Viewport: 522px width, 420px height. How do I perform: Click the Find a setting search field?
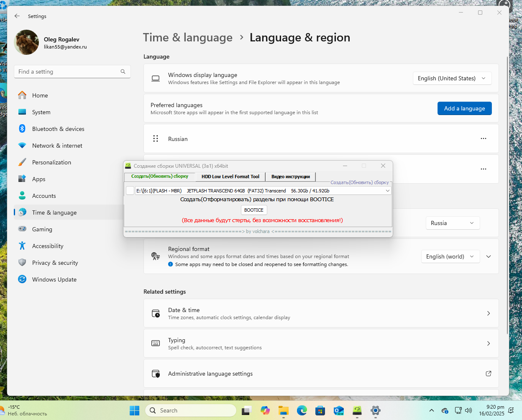pos(69,72)
